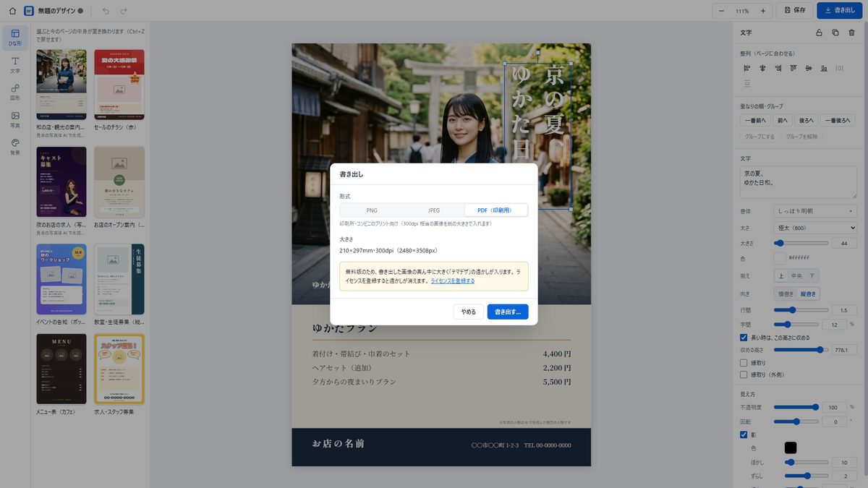The width and height of the screenshot is (868, 488).
Task: Click the 大きさ value field 44
Action: 844,243
